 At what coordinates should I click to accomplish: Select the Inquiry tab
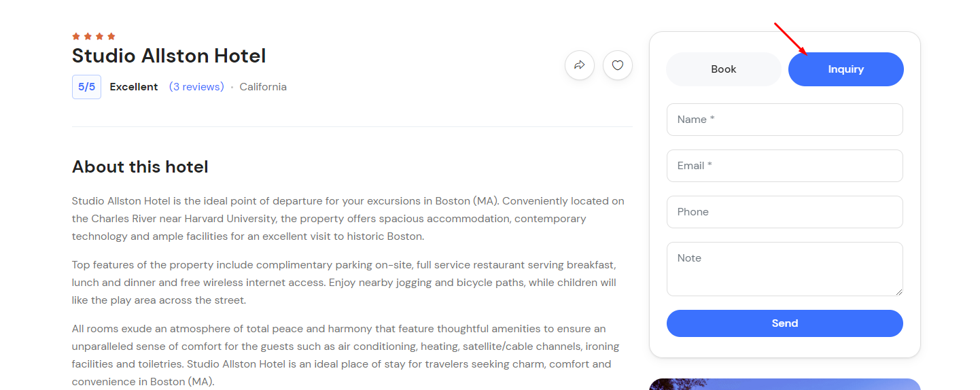[846, 69]
